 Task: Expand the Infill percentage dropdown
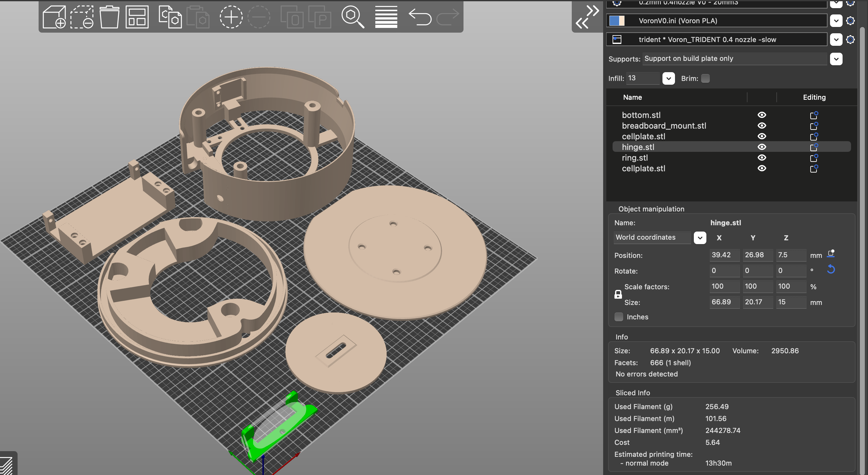pos(668,78)
